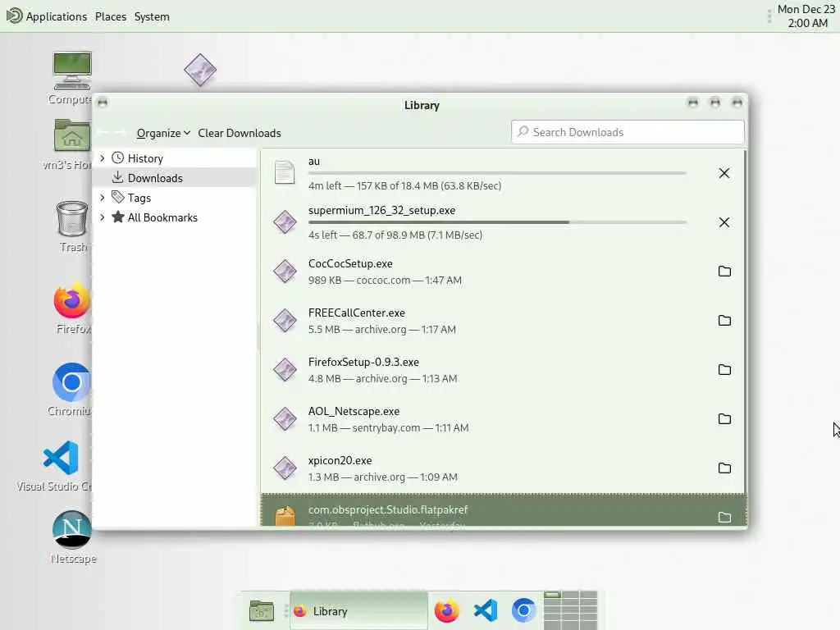Open containing folder for FirefoxSetup-0.9.3.exe

pyautogui.click(x=724, y=370)
